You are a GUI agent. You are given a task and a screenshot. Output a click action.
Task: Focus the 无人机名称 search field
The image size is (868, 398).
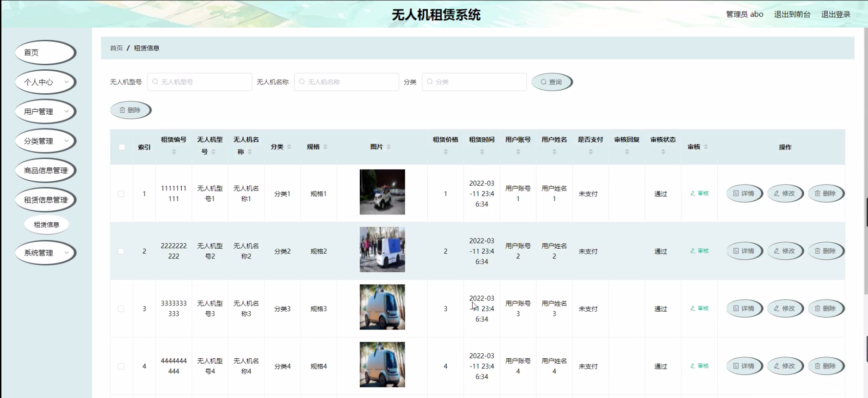pos(346,82)
